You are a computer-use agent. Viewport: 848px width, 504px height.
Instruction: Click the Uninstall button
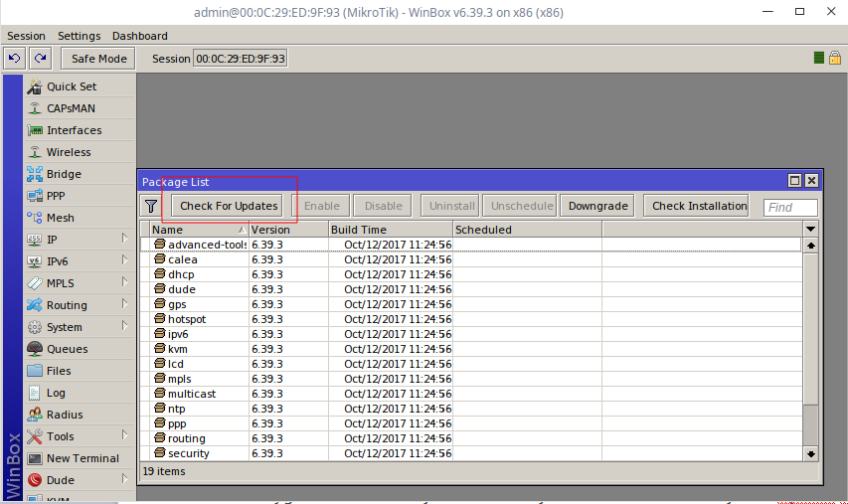point(451,206)
